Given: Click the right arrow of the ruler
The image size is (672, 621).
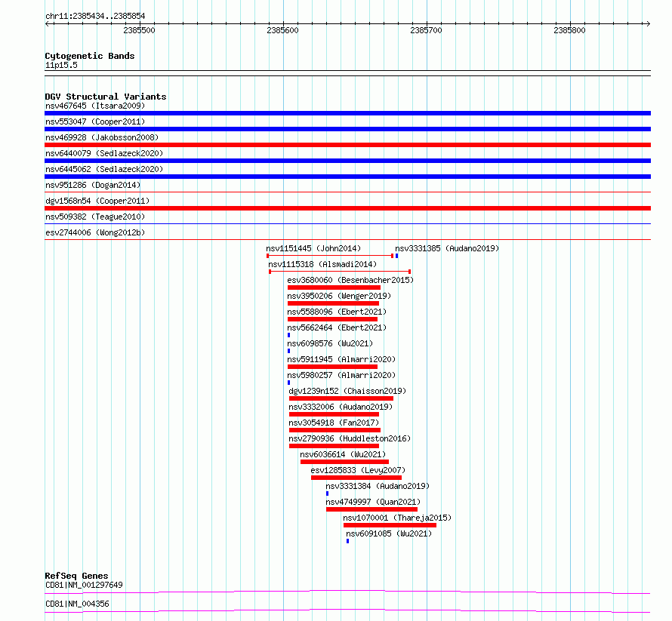Looking at the screenshot, I should 648,23.
